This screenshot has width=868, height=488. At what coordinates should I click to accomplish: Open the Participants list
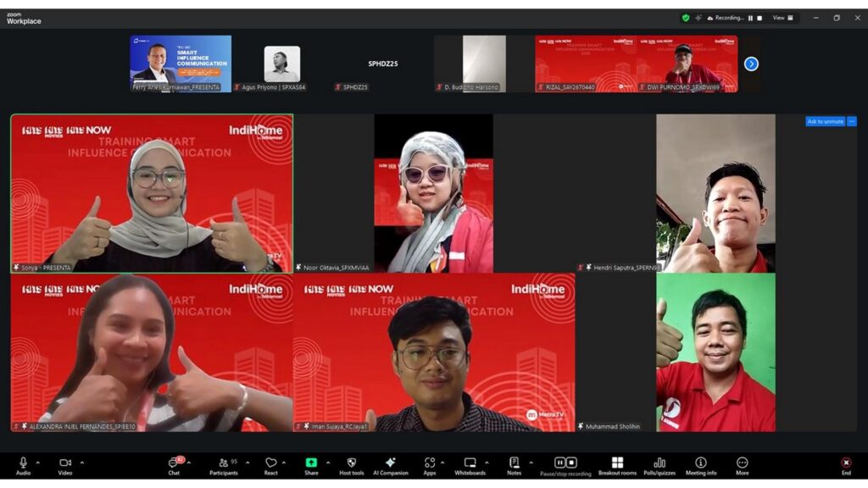224,466
